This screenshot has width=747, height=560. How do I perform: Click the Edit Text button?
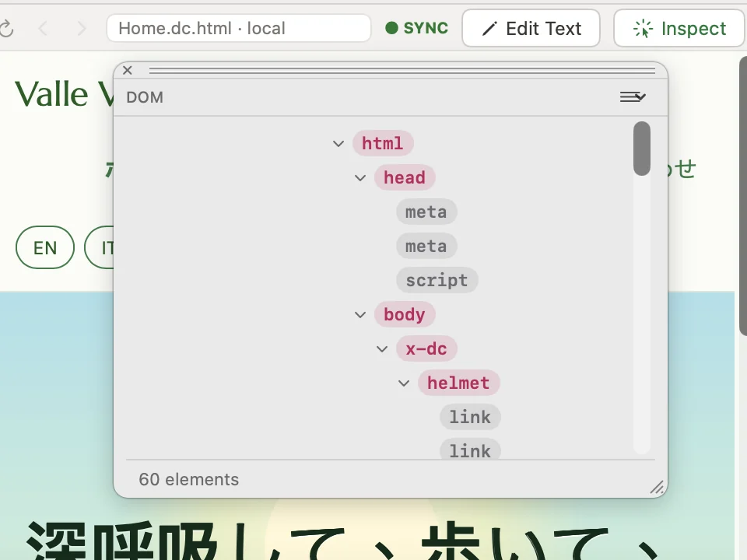(x=531, y=29)
